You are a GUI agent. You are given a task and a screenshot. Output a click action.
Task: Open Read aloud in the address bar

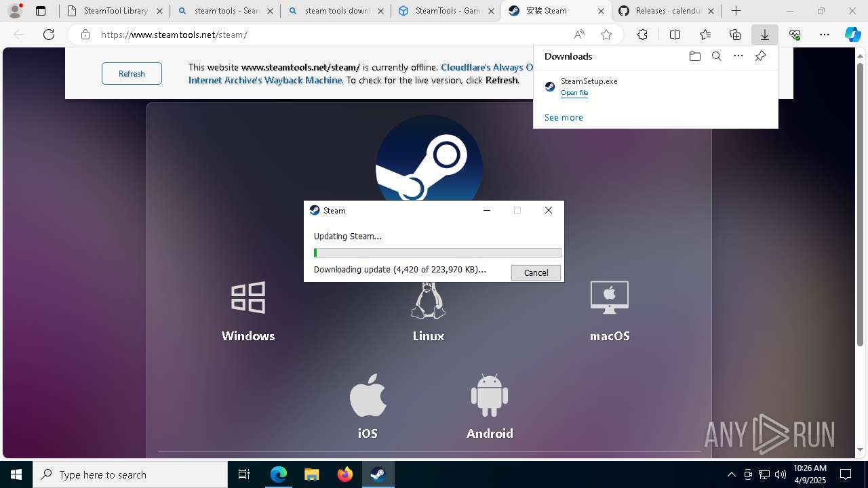pos(579,35)
